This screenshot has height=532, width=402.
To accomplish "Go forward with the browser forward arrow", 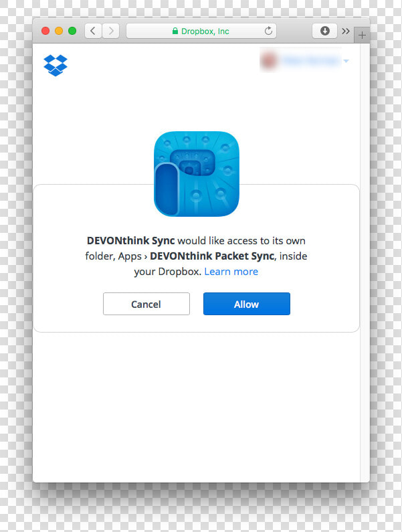I will pos(111,31).
